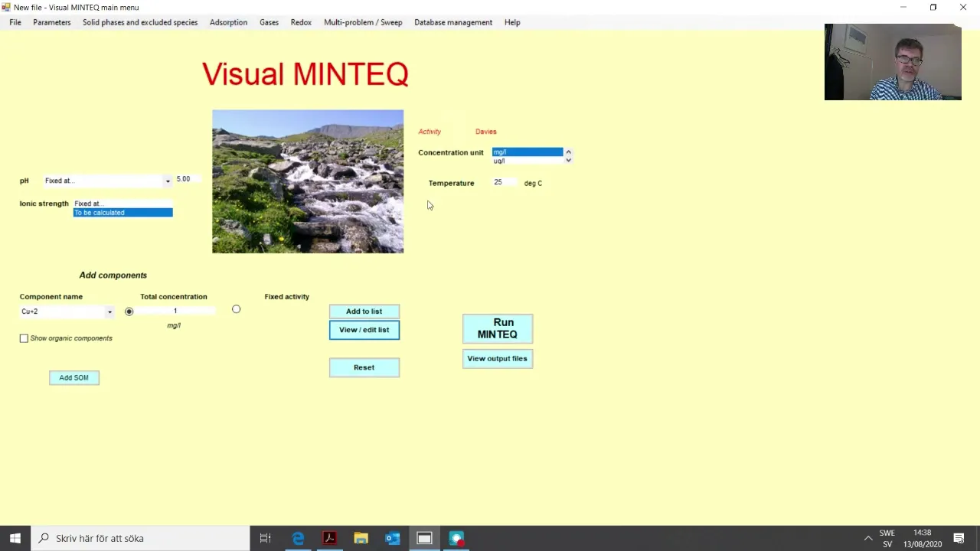
Task: Click the Reset button
Action: (364, 367)
